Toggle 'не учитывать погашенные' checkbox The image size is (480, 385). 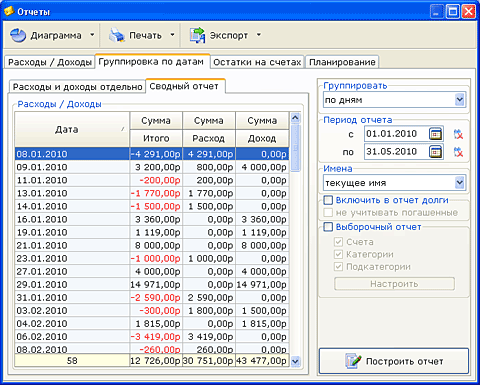pyautogui.click(x=328, y=212)
